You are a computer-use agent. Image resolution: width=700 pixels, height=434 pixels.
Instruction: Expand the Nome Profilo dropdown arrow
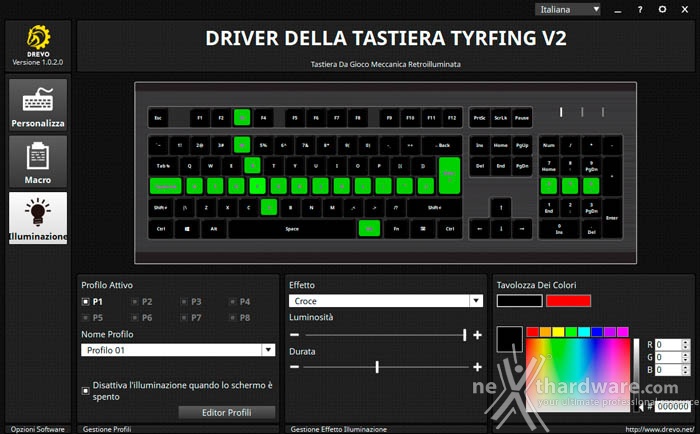click(x=268, y=350)
